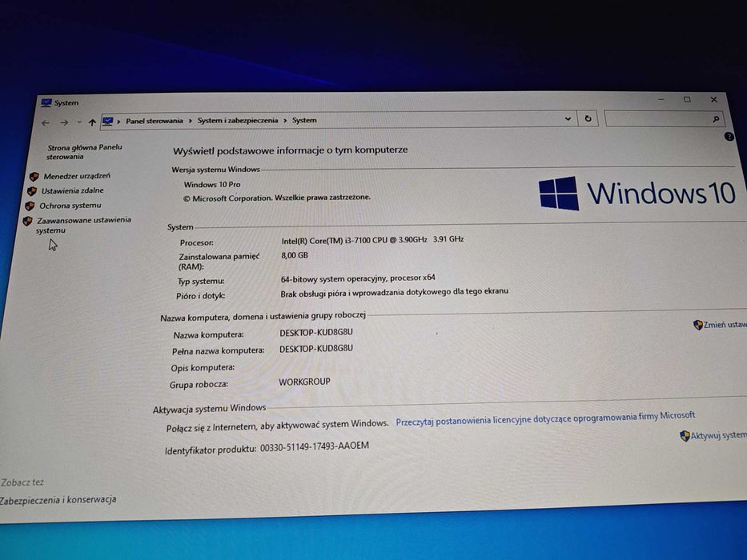Open Menedżer urządzeń
747x560 pixels.
[x=77, y=176]
